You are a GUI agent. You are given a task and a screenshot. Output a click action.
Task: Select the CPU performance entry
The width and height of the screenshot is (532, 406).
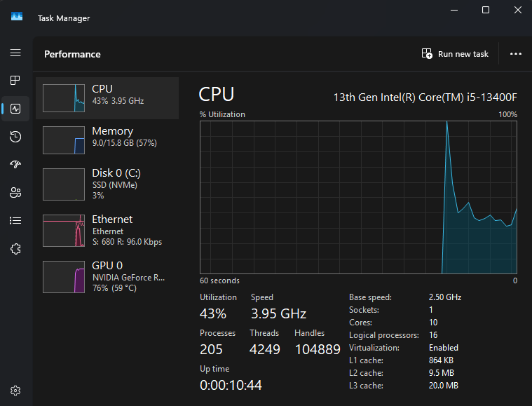click(107, 98)
